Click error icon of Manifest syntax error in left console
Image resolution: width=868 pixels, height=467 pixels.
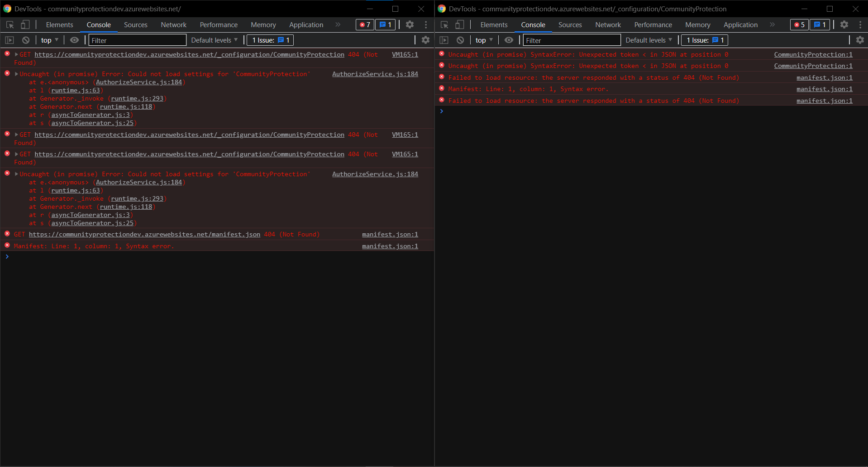(7, 246)
